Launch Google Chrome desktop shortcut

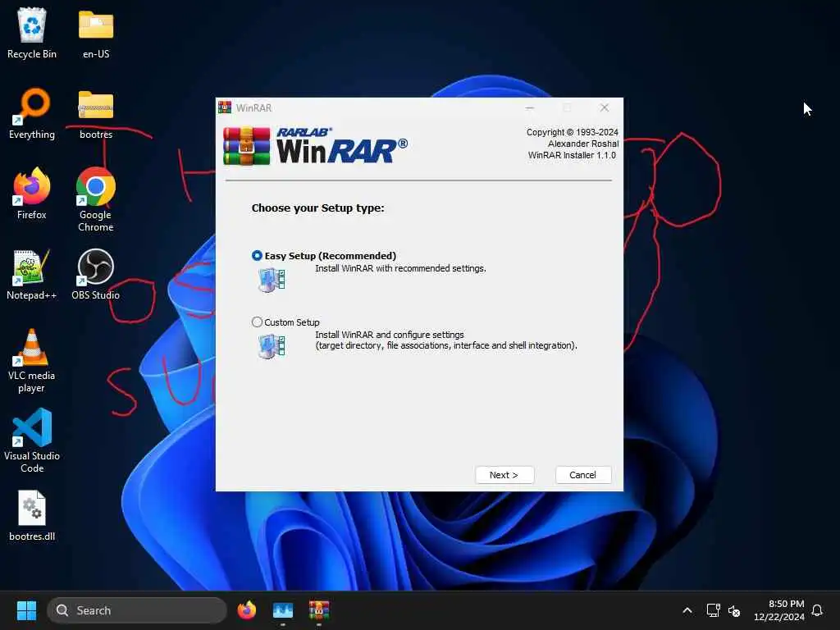[96, 199]
